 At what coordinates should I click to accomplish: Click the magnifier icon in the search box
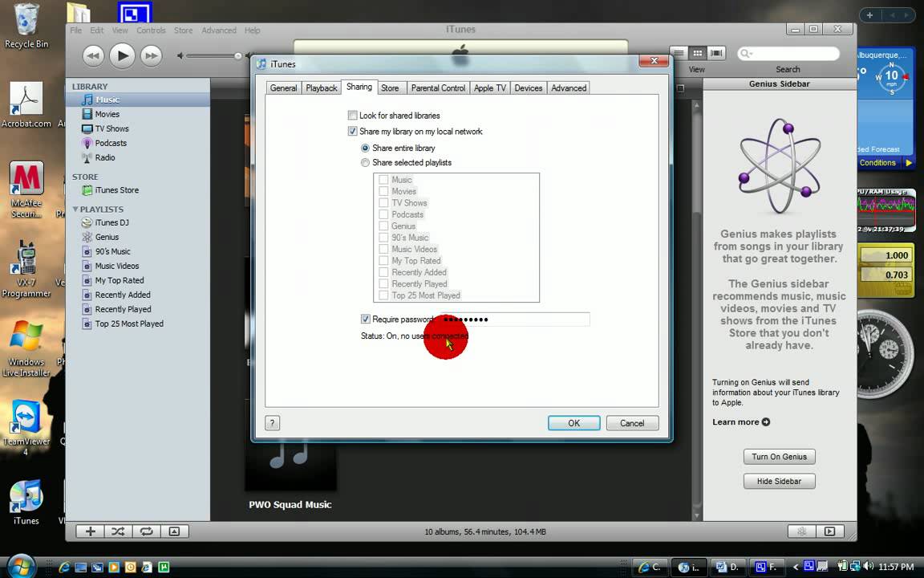pyautogui.click(x=746, y=54)
